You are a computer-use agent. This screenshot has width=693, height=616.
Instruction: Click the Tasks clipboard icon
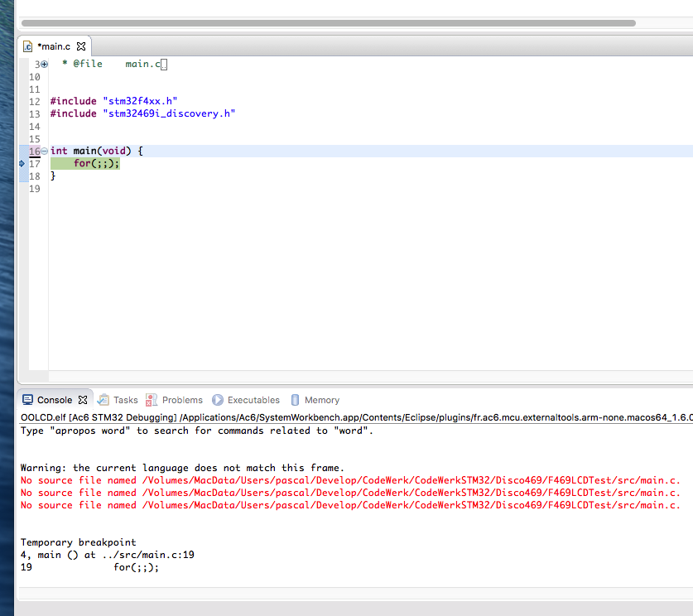(x=103, y=400)
